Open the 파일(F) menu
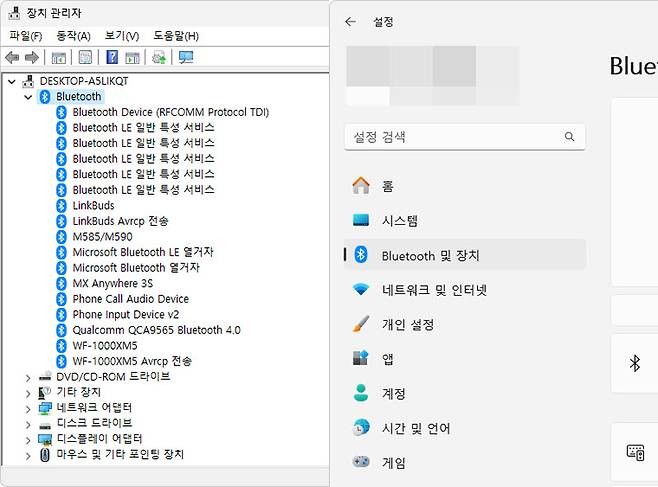 26,36
